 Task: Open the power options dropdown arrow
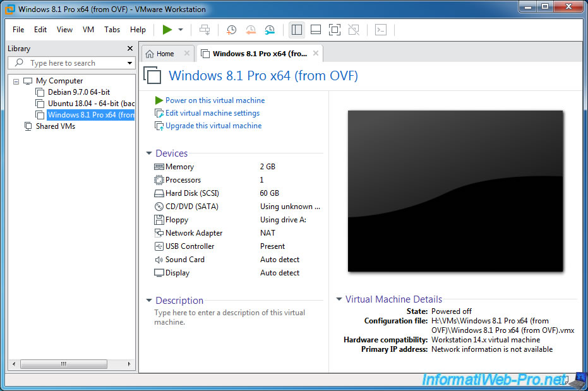[x=181, y=30]
